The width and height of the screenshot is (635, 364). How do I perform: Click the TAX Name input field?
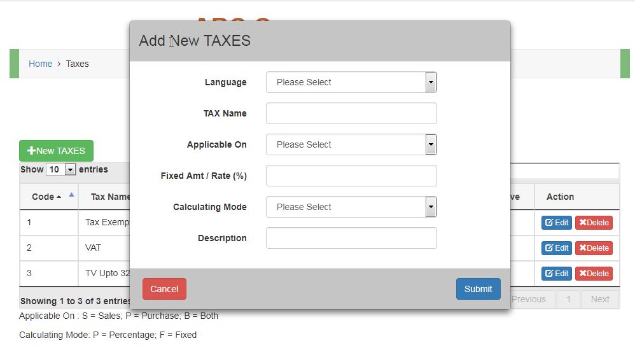point(351,113)
